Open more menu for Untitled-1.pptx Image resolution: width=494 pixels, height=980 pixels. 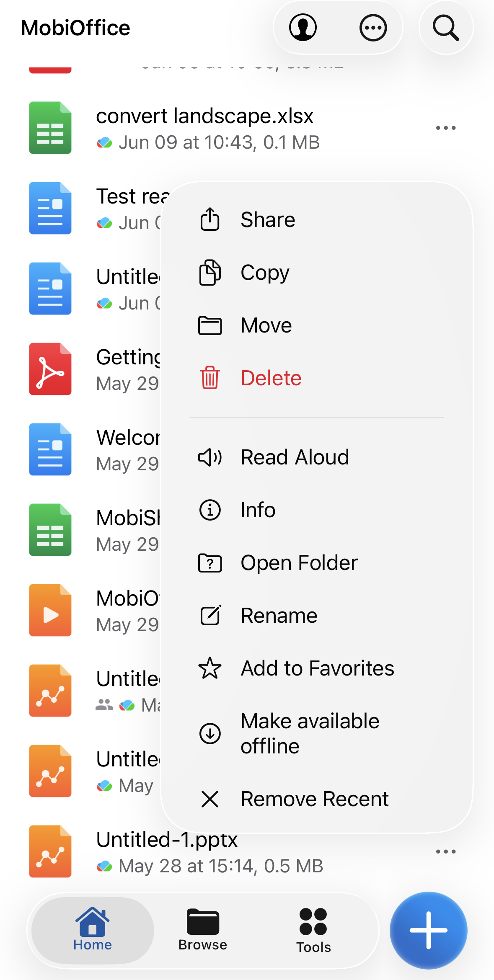[445, 851]
